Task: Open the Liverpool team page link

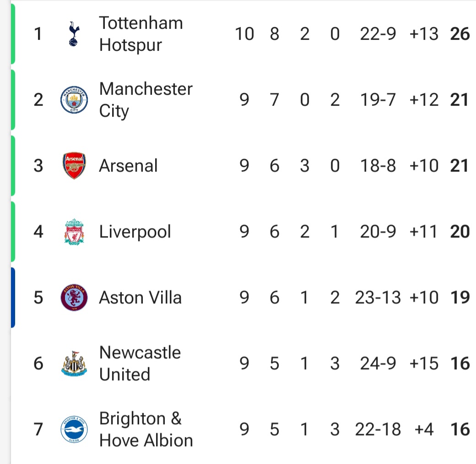Action: tap(135, 232)
